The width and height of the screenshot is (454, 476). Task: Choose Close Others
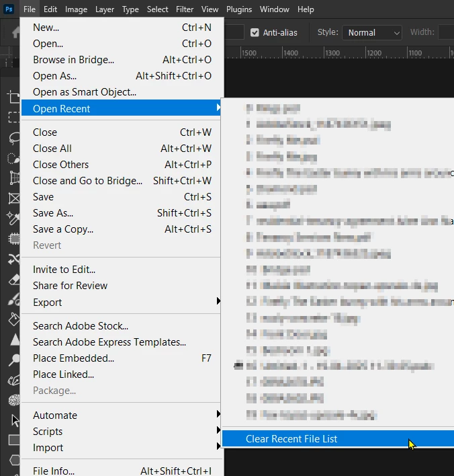pos(122,164)
